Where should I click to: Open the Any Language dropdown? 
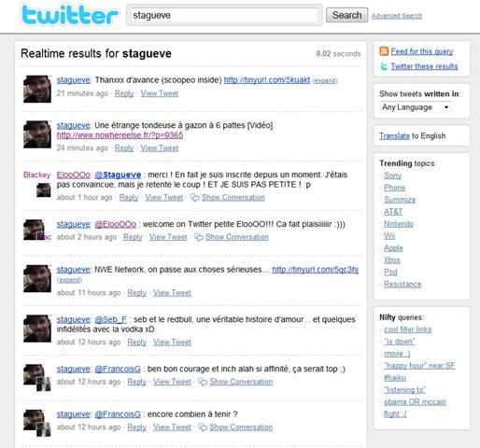tap(416, 107)
